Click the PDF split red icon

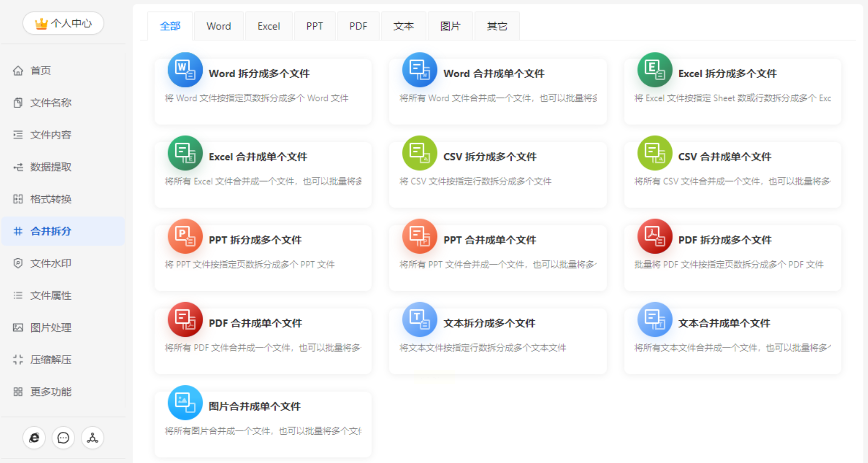pyautogui.click(x=655, y=237)
